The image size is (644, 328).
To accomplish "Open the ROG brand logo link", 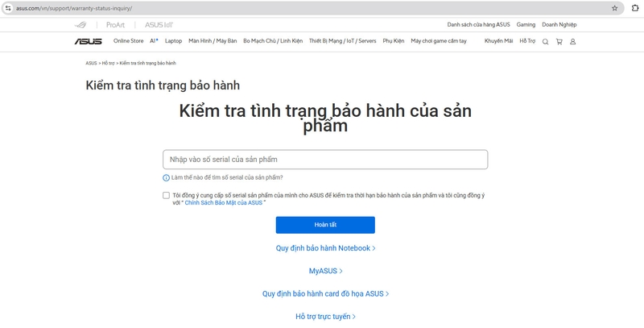I will 80,25.
